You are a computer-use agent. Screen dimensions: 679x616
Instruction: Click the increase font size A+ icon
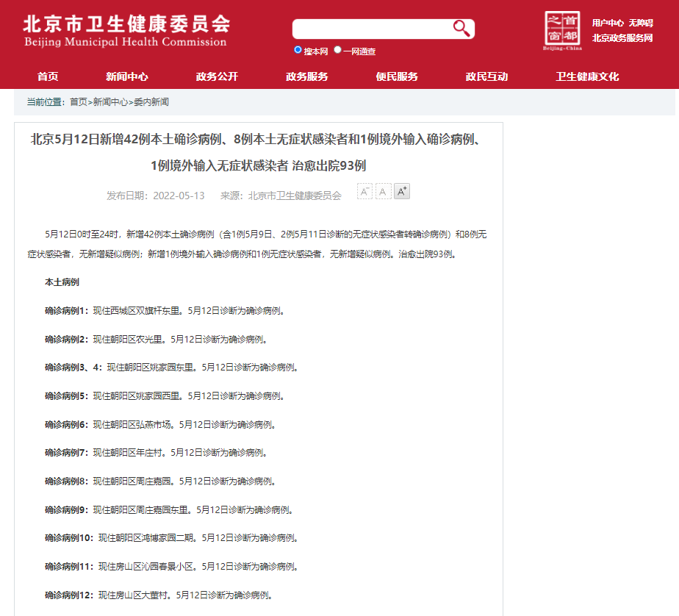pyautogui.click(x=401, y=192)
